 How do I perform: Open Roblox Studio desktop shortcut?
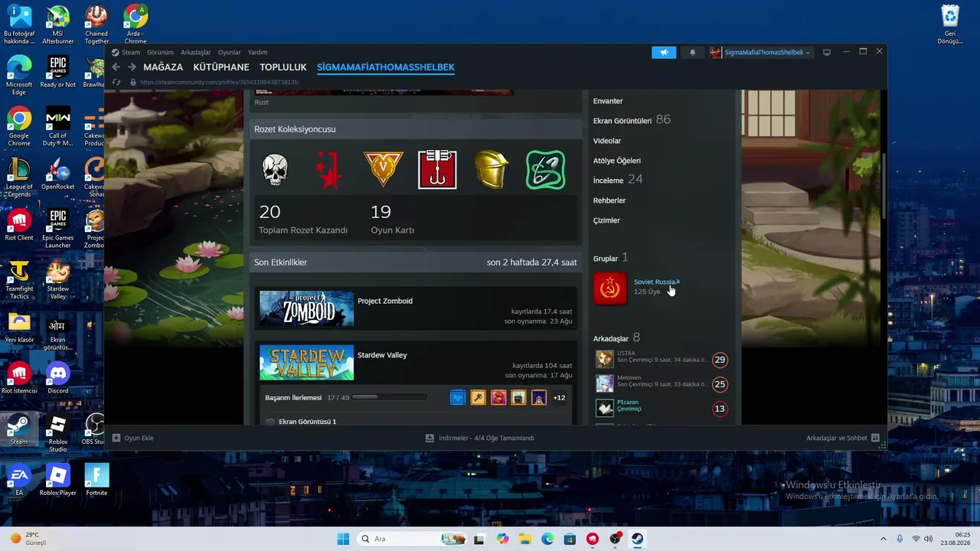tap(58, 434)
